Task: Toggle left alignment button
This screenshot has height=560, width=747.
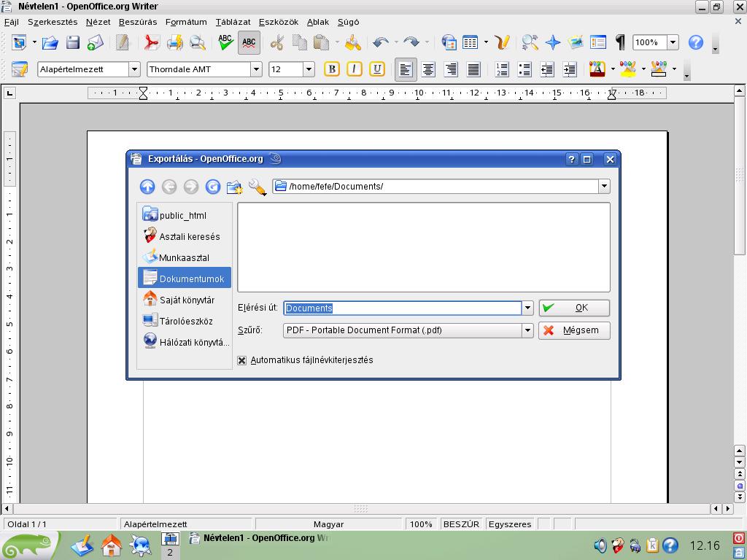Action: click(x=406, y=69)
